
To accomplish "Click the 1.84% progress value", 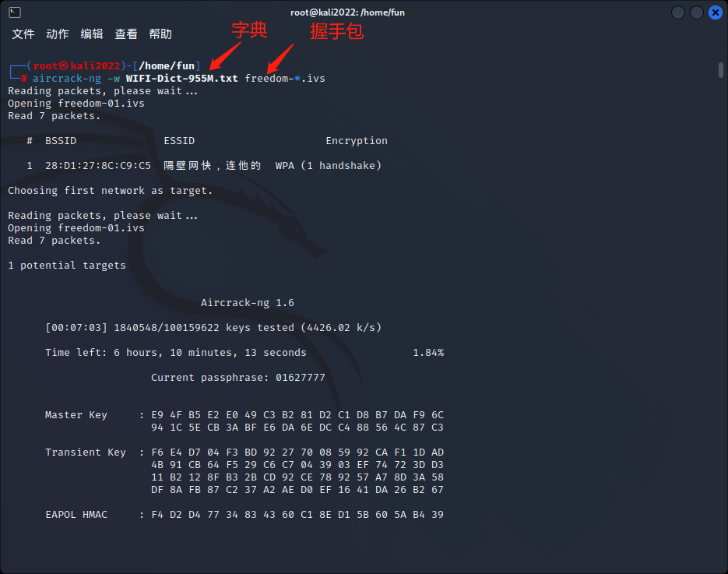I will 428,353.
